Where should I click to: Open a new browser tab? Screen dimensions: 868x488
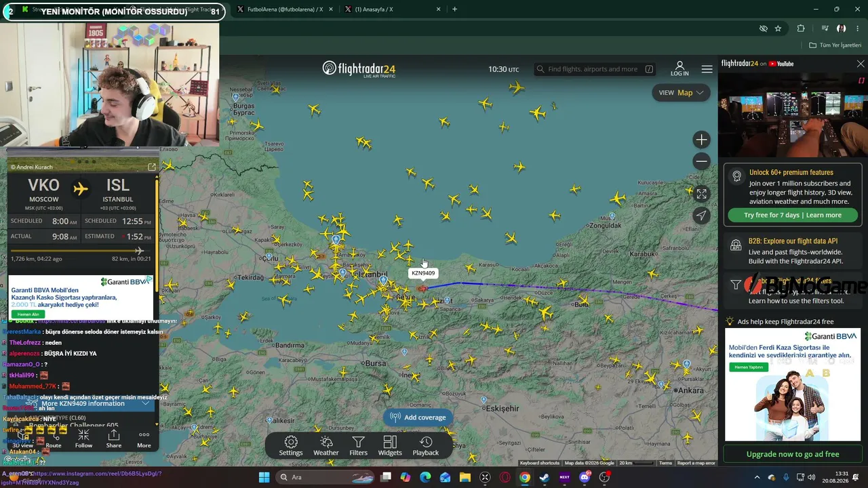pyautogui.click(x=454, y=9)
